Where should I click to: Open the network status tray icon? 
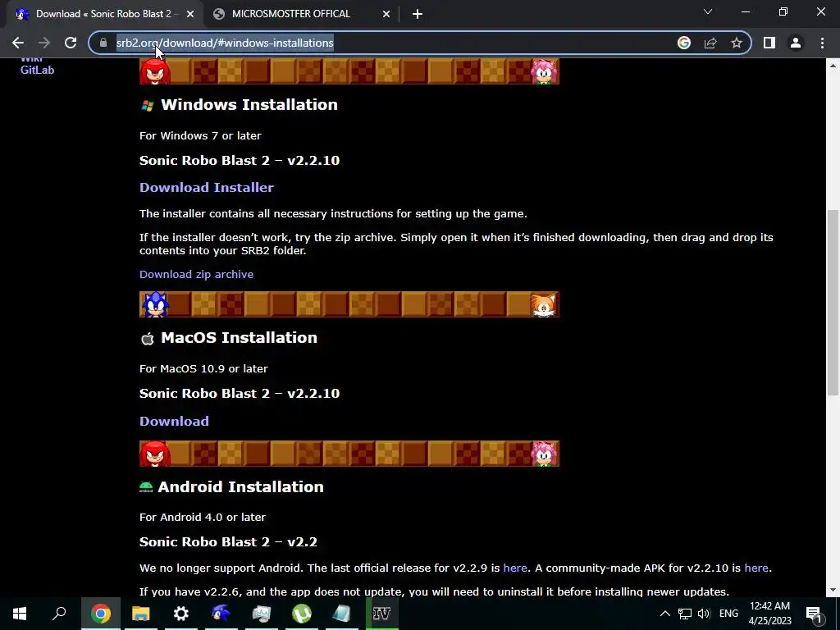pyautogui.click(x=685, y=614)
